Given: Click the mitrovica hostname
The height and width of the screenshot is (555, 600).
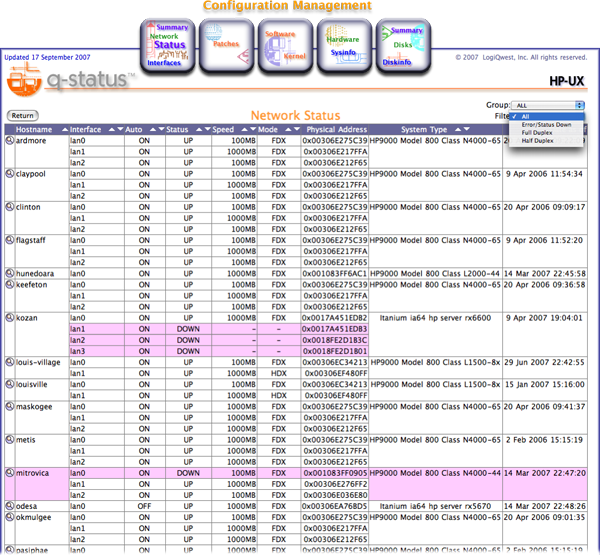Looking at the screenshot, I should (x=33, y=473).
